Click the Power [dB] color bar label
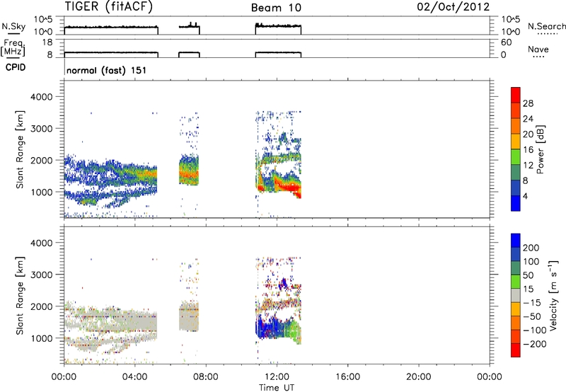The image size is (566, 392). point(541,149)
